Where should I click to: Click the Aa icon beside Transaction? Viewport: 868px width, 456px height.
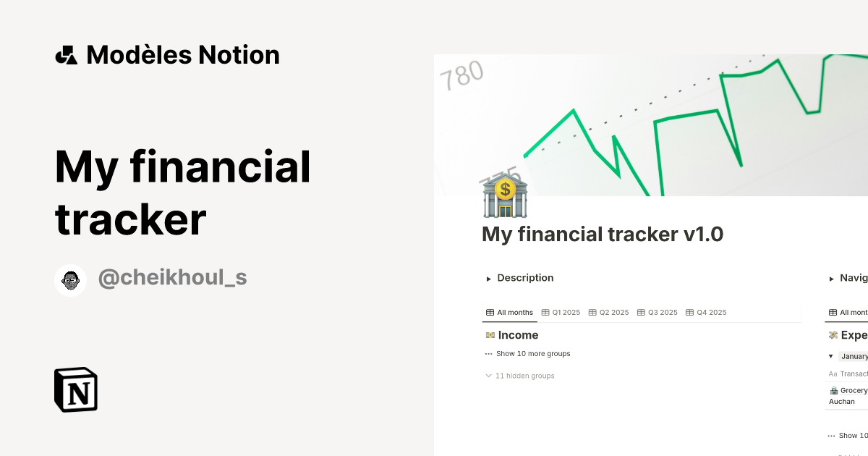coord(833,373)
